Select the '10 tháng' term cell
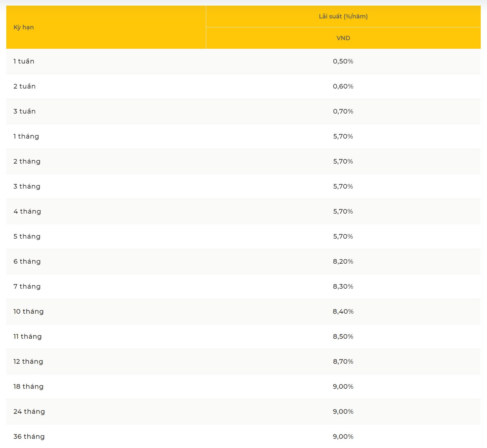The height and width of the screenshot is (448, 487). click(x=106, y=311)
